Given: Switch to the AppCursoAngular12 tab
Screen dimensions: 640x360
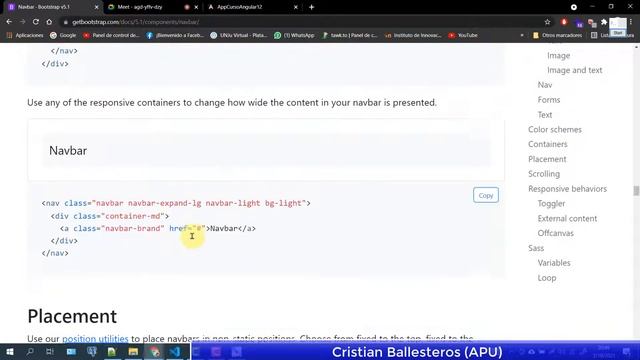Looking at the screenshot, I should click(251, 7).
